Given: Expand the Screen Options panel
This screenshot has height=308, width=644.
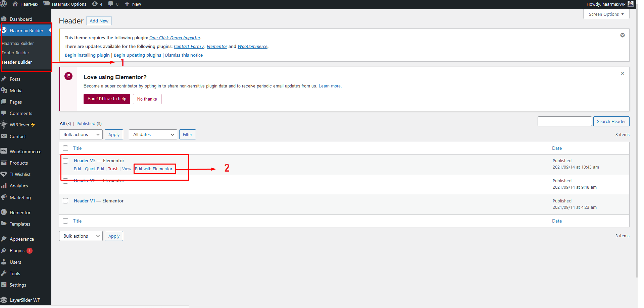Looking at the screenshot, I should click(x=606, y=14).
